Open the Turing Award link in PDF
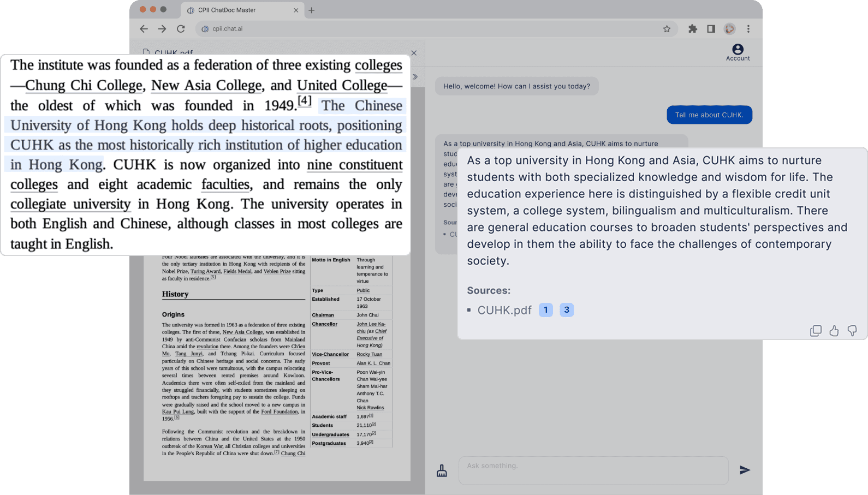 (205, 271)
